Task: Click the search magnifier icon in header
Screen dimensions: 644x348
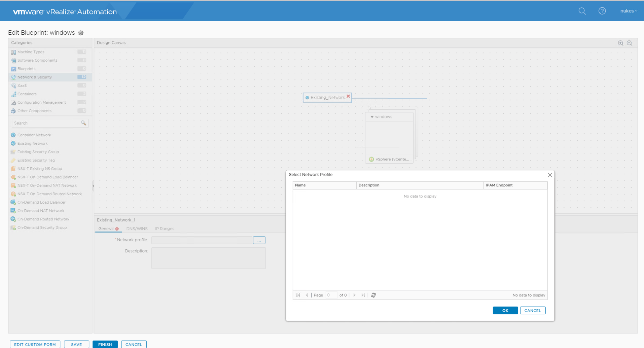Action: 582,11
